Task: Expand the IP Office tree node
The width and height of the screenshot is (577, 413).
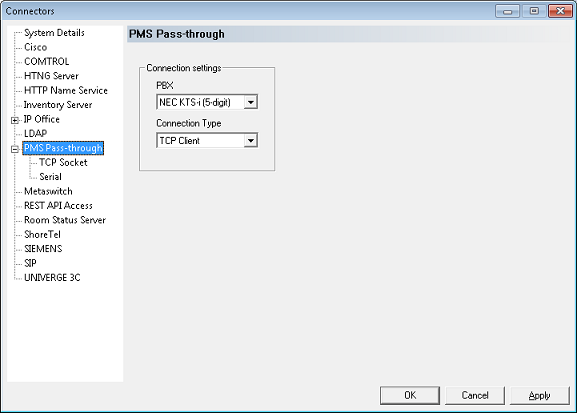Action: click(15, 120)
